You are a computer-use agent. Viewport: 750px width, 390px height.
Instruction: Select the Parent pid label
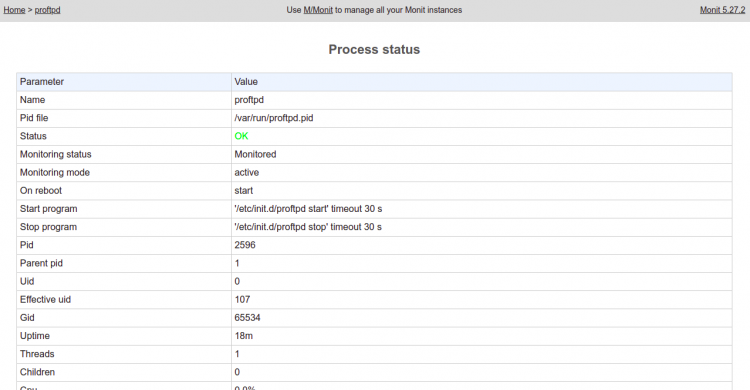[x=41, y=264]
